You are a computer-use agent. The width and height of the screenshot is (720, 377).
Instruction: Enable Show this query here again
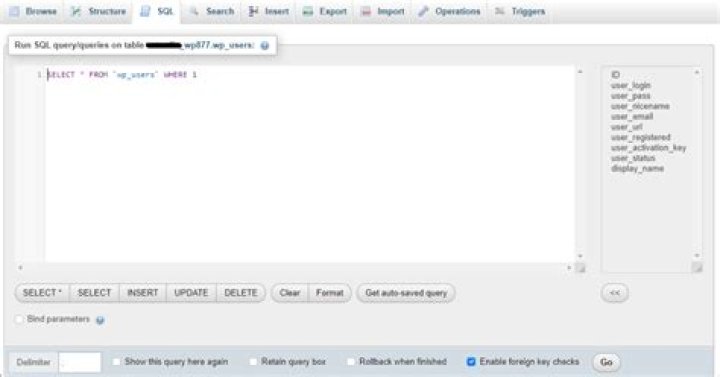(116, 362)
